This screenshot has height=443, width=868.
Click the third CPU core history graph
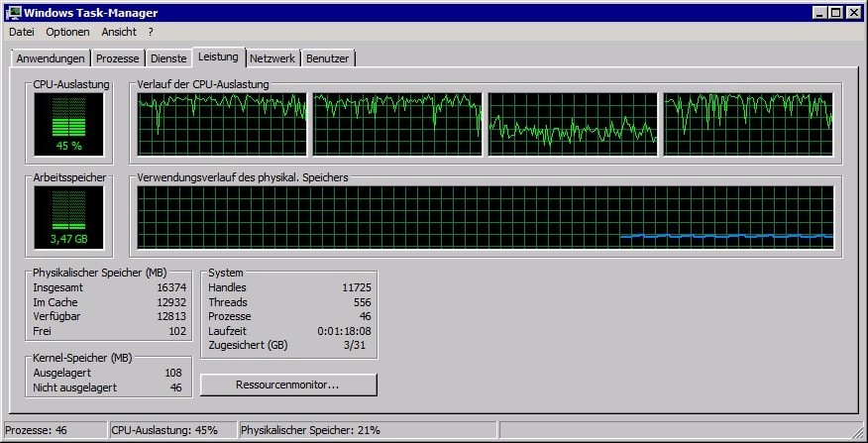[x=573, y=124]
